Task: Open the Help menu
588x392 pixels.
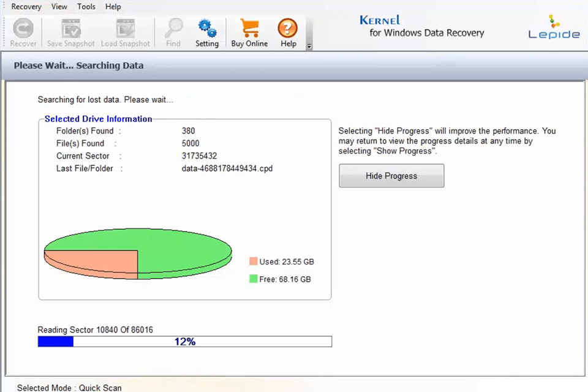Action: pos(113,7)
